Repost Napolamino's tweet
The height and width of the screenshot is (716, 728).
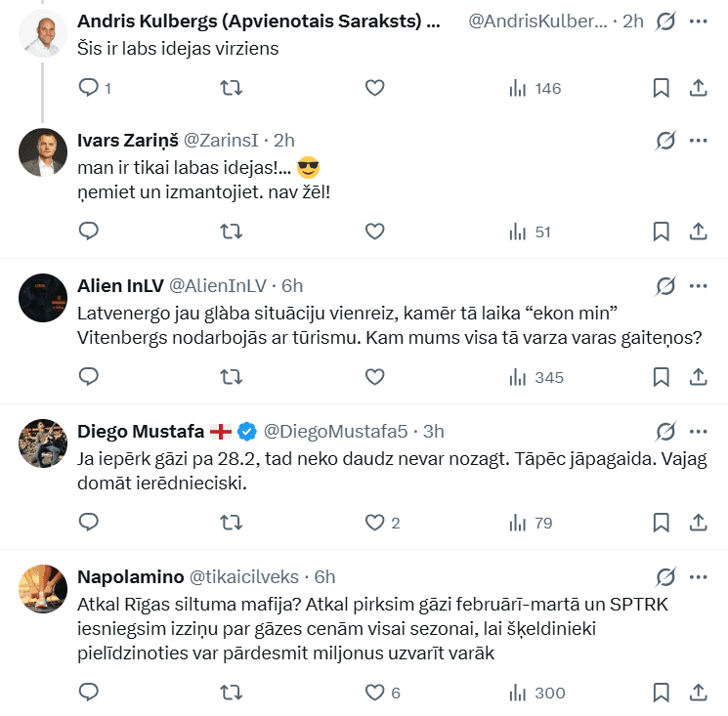click(x=232, y=693)
